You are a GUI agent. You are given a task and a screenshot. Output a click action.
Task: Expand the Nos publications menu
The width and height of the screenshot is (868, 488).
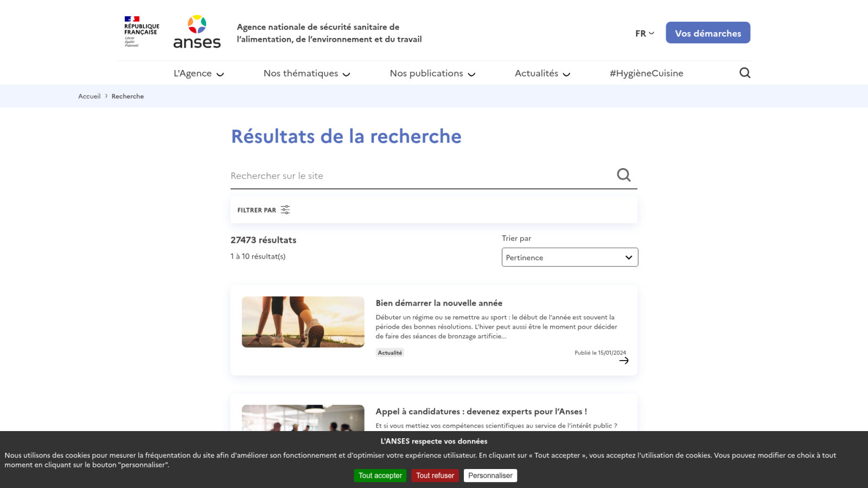coord(432,73)
